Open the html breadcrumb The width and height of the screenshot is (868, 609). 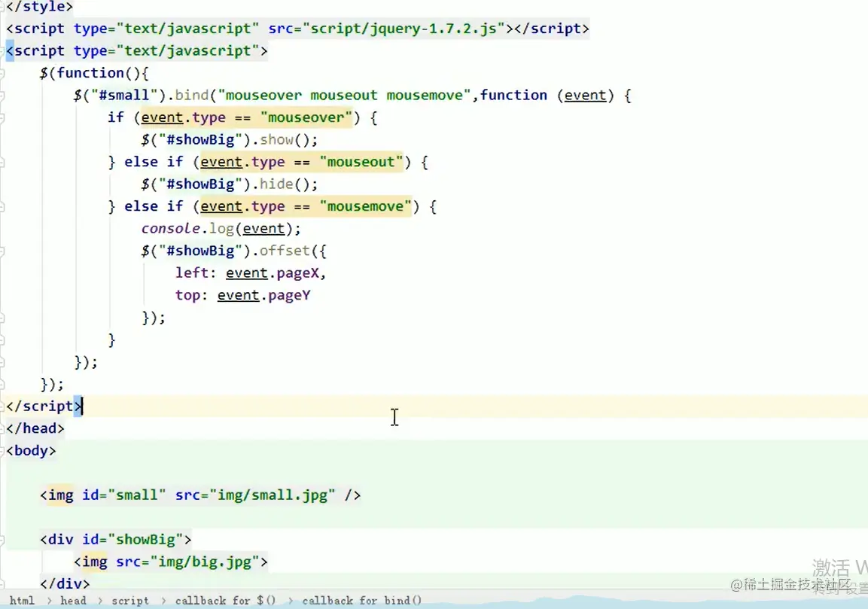tap(22, 600)
